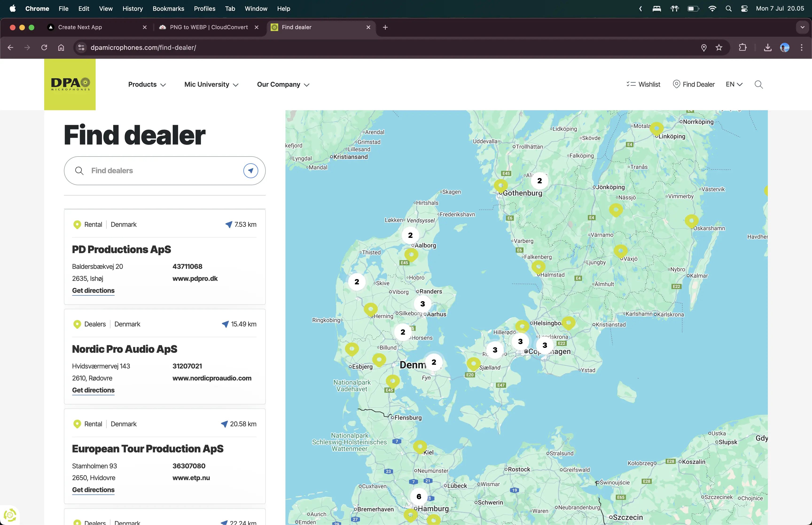Screen dimensions: 812x525
Task: Close the Create Next App tab
Action: point(144,27)
